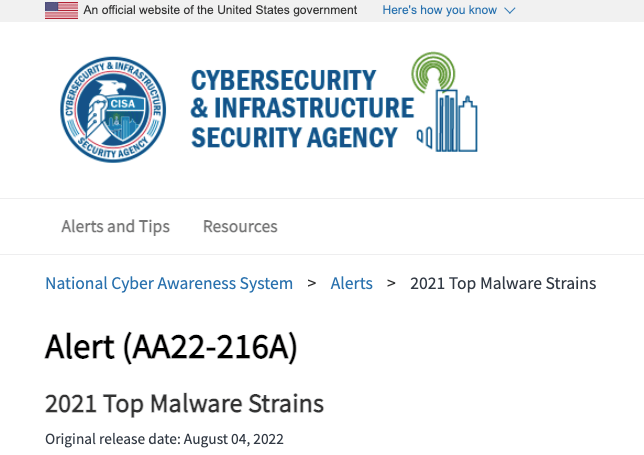Click the US flag icon

61,10
